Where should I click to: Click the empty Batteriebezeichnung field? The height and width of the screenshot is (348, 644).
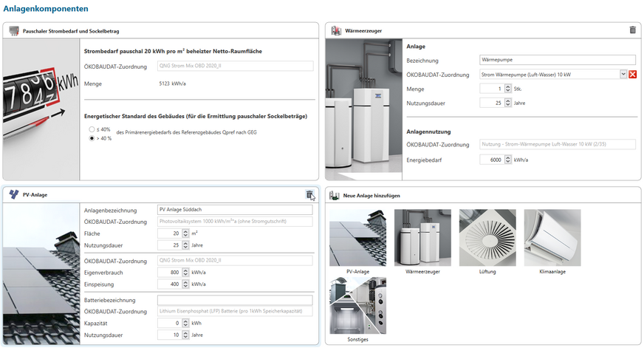pos(235,300)
